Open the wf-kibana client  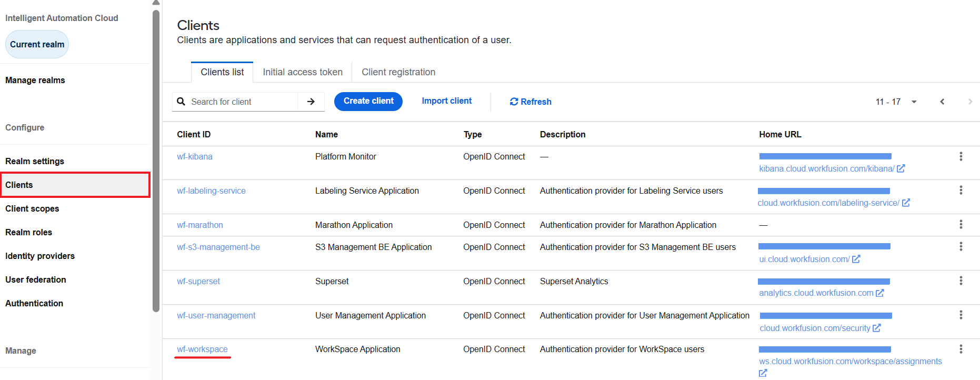tap(195, 156)
